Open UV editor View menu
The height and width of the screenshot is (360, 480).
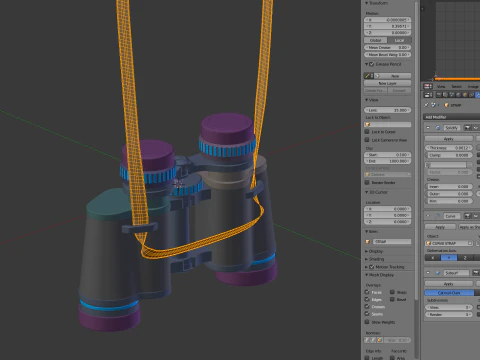[x=441, y=86]
